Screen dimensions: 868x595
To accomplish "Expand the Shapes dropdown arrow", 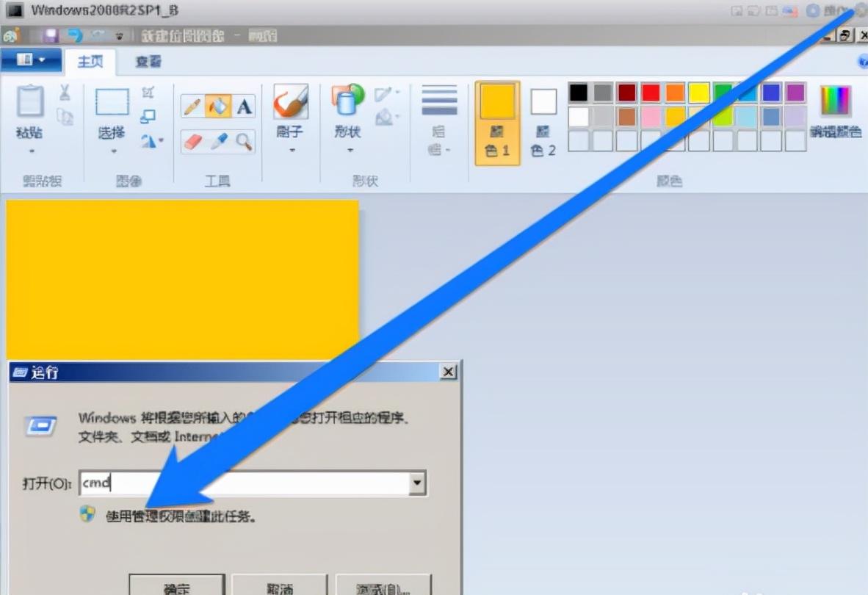I will point(350,150).
